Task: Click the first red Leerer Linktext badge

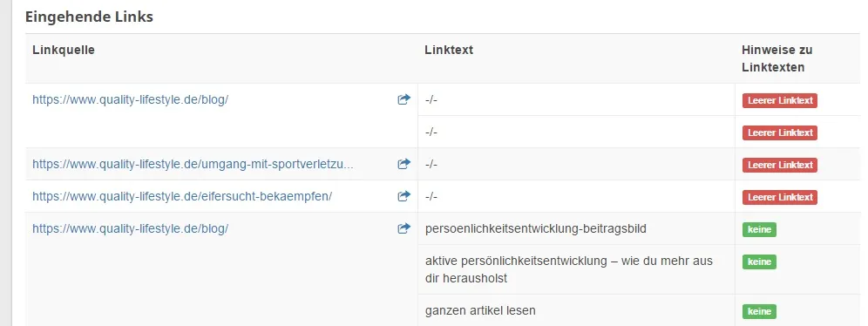Action: pos(779,101)
